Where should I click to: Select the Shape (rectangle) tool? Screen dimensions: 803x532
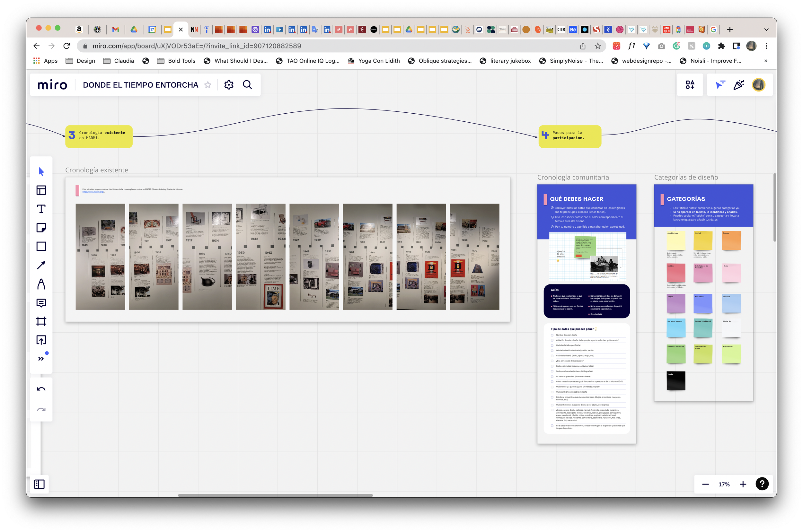point(41,246)
